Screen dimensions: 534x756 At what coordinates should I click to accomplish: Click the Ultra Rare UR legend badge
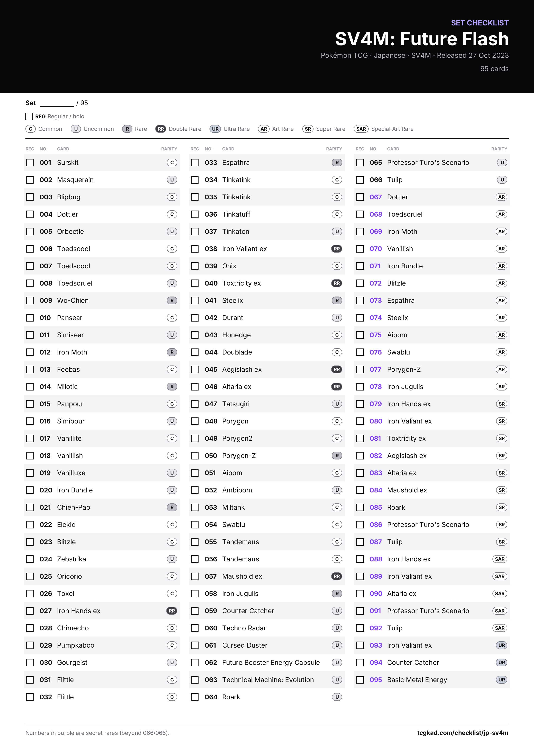pos(215,129)
